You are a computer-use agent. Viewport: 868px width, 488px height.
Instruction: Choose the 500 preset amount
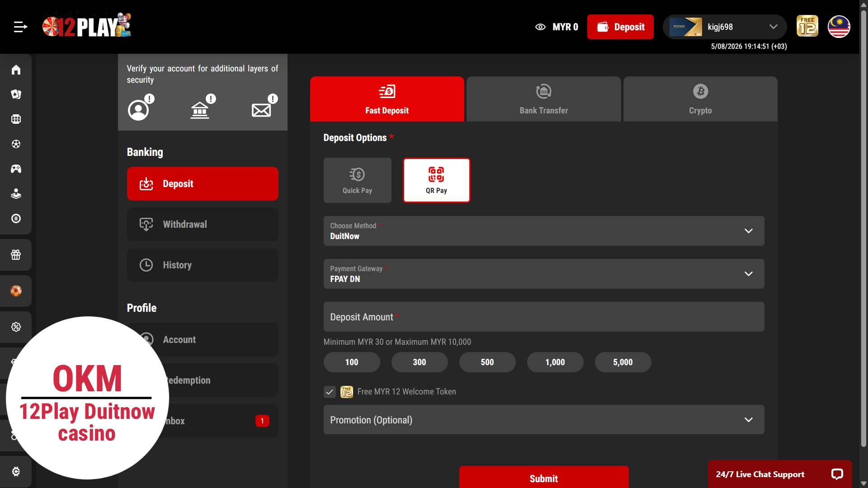click(x=487, y=362)
